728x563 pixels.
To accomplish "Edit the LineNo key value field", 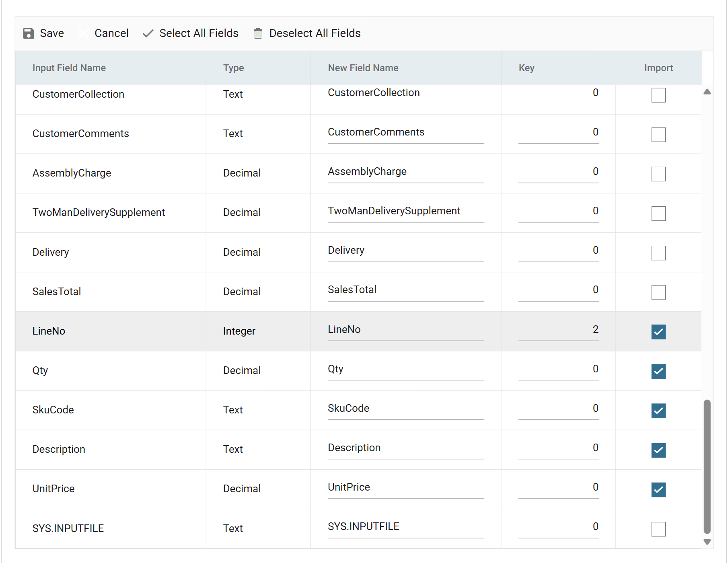I will click(558, 331).
